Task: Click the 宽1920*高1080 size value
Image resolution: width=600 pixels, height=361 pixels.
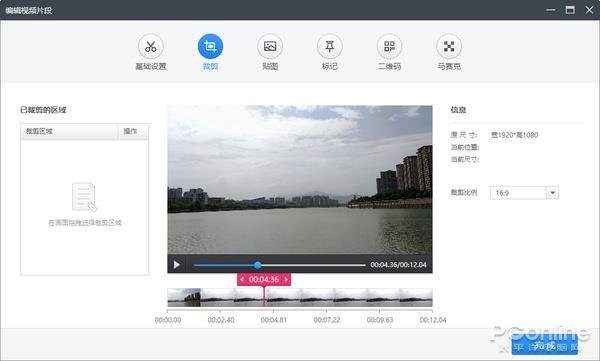Action: tap(514, 135)
